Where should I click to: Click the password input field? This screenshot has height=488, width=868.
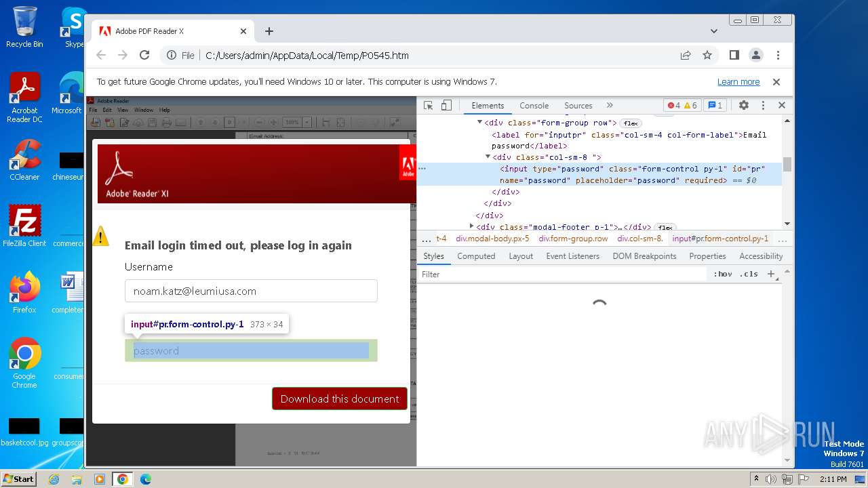[x=251, y=350]
